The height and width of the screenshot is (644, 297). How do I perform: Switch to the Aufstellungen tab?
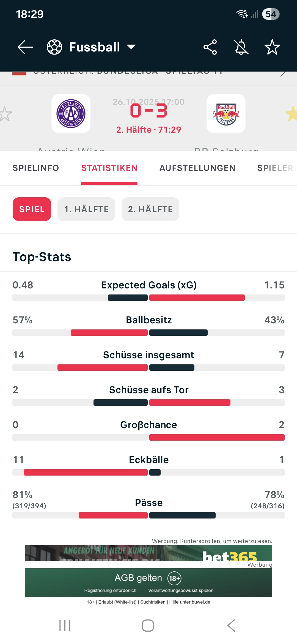tap(197, 168)
